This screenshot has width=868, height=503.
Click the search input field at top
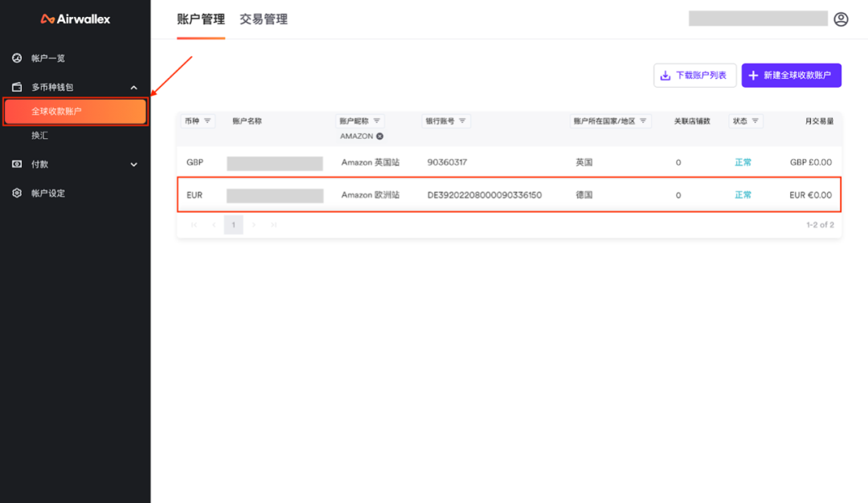point(757,18)
